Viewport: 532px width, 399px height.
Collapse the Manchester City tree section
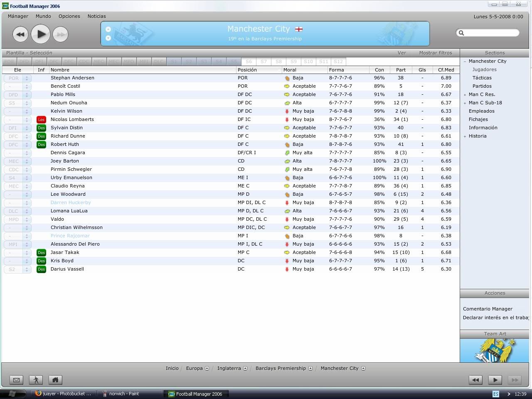pyautogui.click(x=465, y=62)
